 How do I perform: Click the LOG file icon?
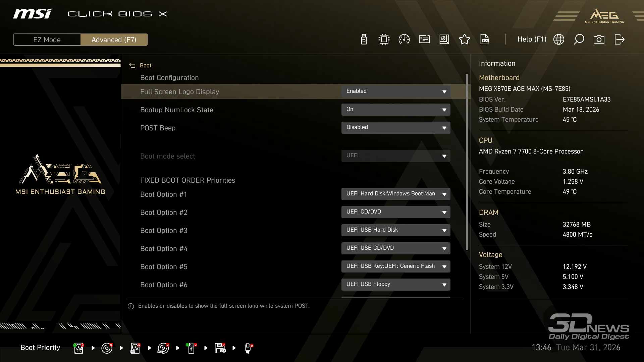point(485,40)
